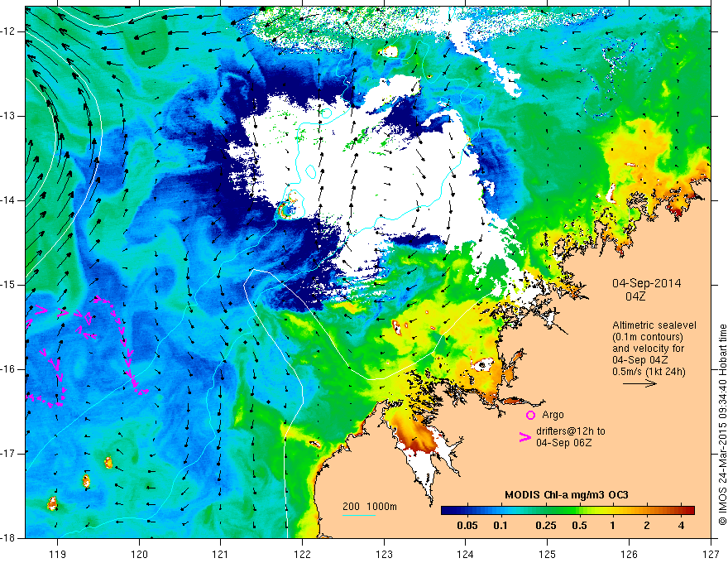Click the colorbar value label '2'

click(x=647, y=526)
